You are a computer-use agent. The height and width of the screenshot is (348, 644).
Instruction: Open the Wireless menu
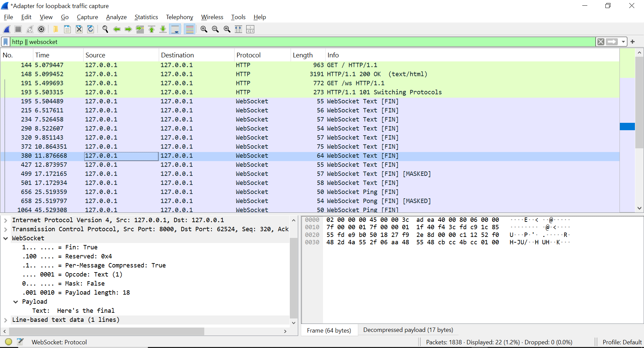pos(212,17)
